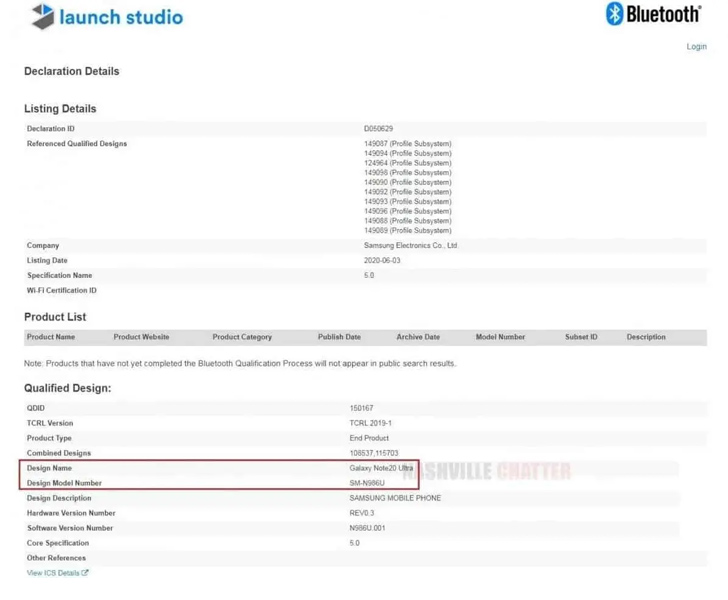Viewport: 728px width, 600px height.
Task: Select the design name Galaxy Note20 Ultra
Action: [x=381, y=468]
